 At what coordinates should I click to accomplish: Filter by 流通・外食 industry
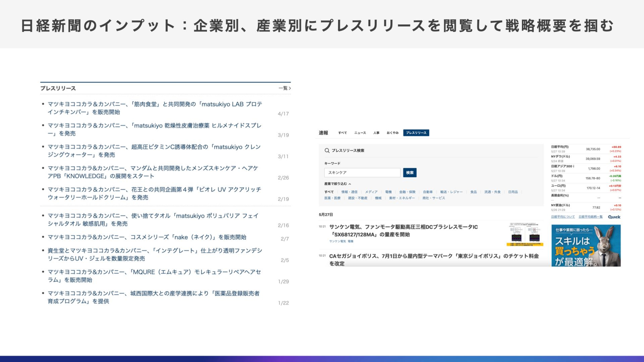coord(492,192)
